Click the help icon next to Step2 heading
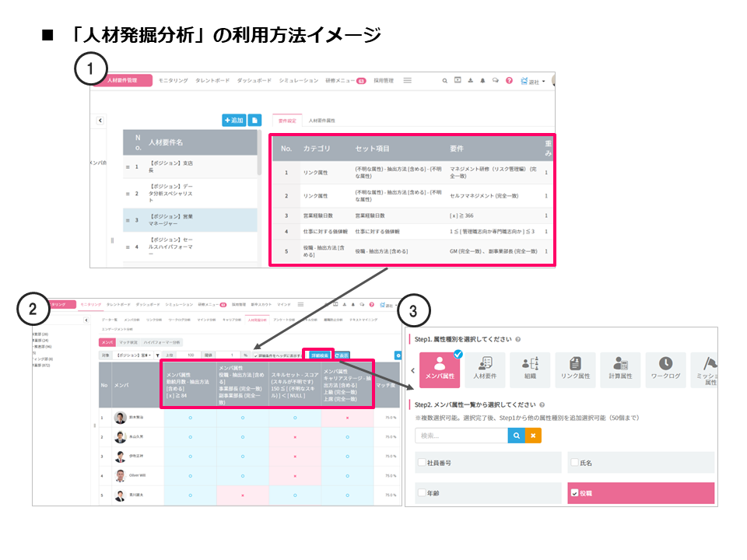Screen dimensions: 747x560 542,405
